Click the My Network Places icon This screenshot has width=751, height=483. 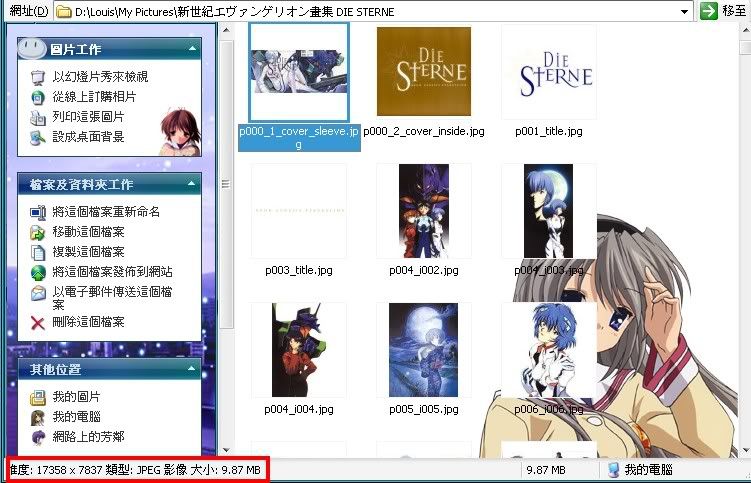coord(37,437)
